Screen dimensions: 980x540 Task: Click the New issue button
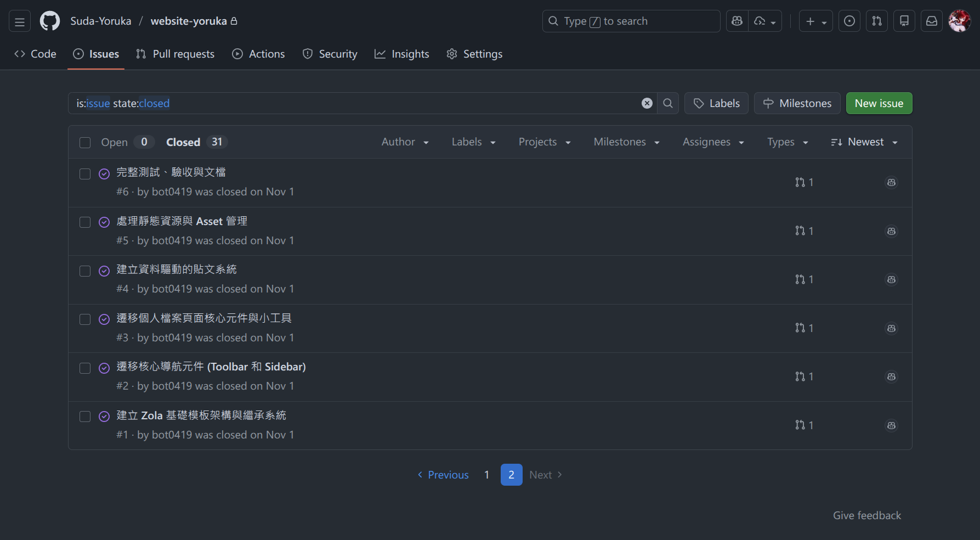pyautogui.click(x=879, y=103)
